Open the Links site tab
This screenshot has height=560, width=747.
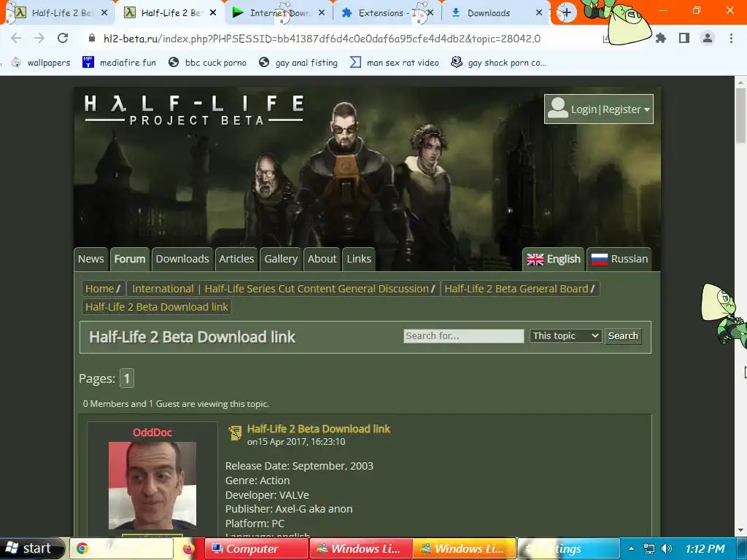click(x=359, y=259)
